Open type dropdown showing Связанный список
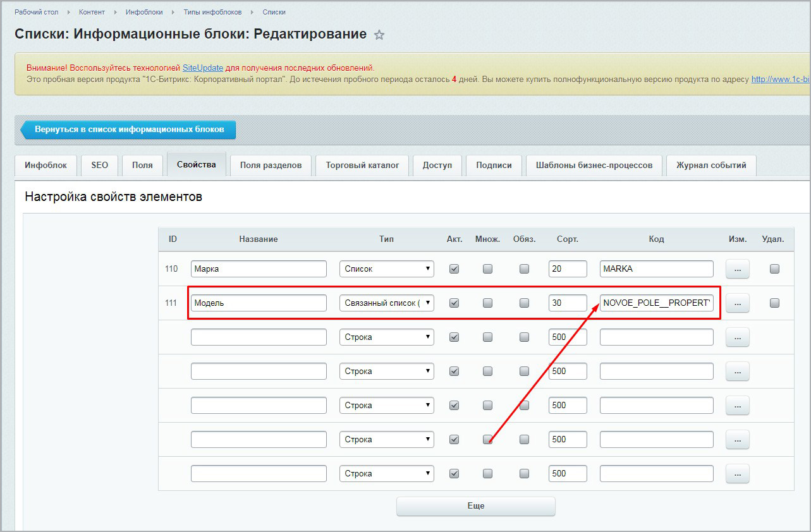The width and height of the screenshot is (811, 532). [x=387, y=303]
